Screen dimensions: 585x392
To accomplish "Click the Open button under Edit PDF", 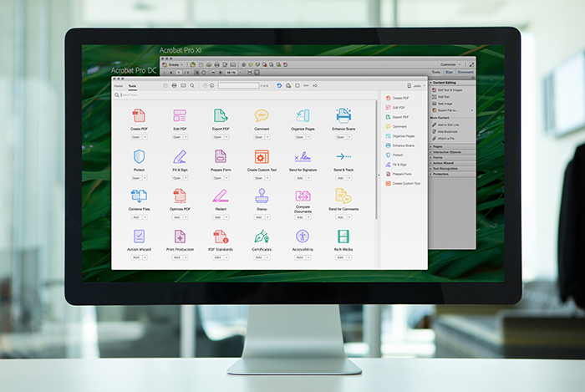I will click(177, 138).
